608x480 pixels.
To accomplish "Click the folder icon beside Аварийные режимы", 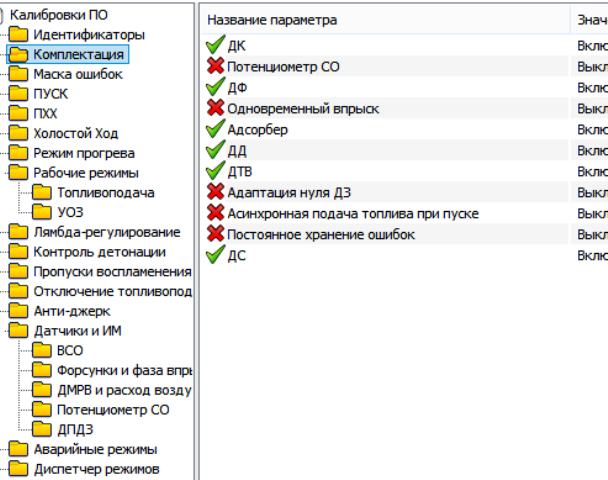I will tap(18, 449).
